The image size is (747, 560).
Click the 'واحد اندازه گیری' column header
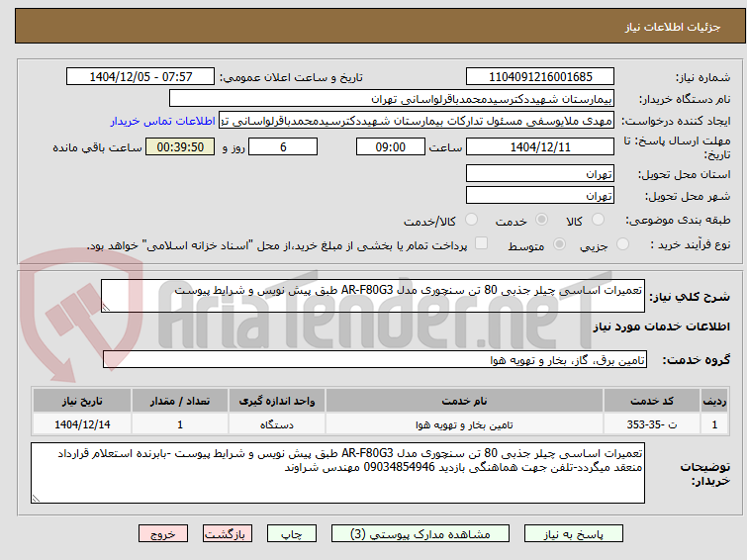tap(277, 401)
